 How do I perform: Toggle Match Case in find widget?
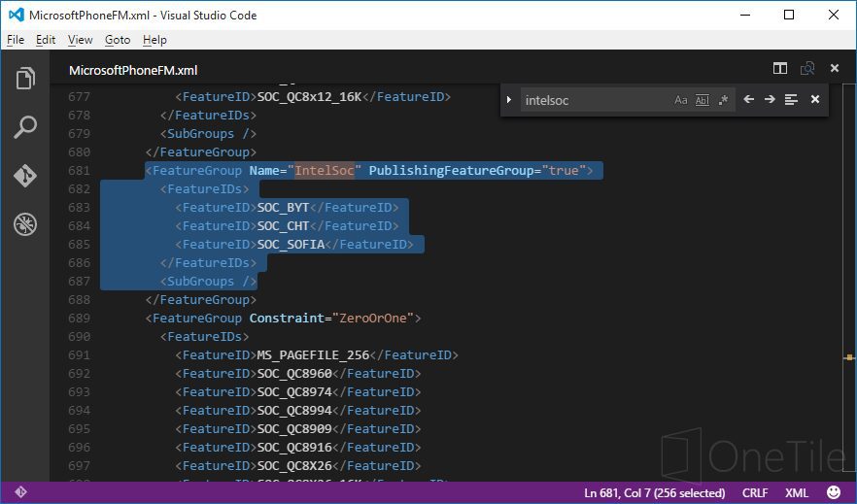(680, 100)
